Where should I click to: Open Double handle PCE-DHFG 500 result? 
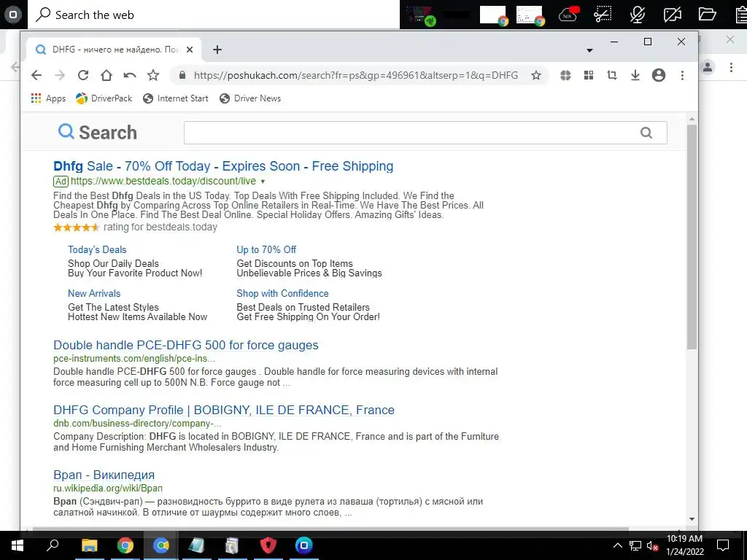[186, 345]
